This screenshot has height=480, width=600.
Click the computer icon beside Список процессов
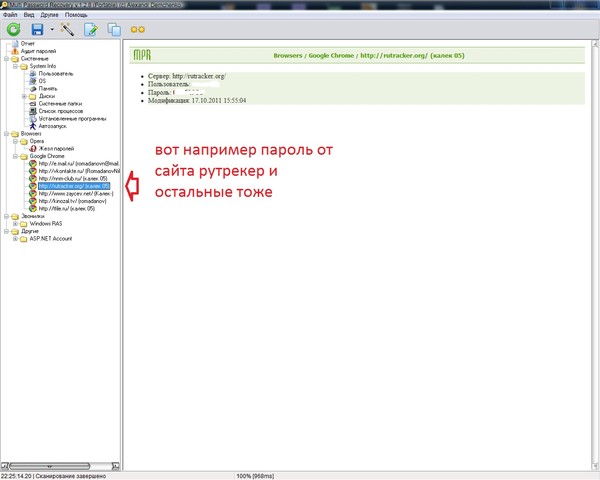coord(33,111)
